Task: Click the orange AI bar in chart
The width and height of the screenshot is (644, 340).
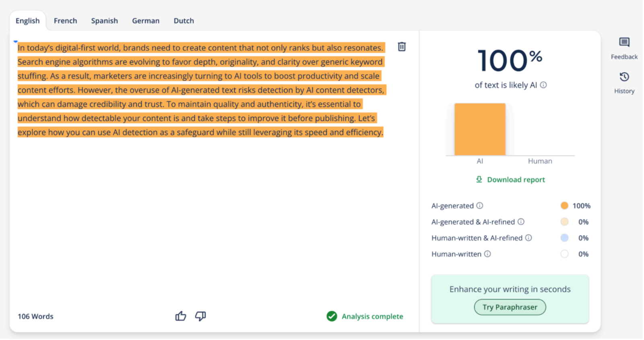Action: pyautogui.click(x=480, y=129)
